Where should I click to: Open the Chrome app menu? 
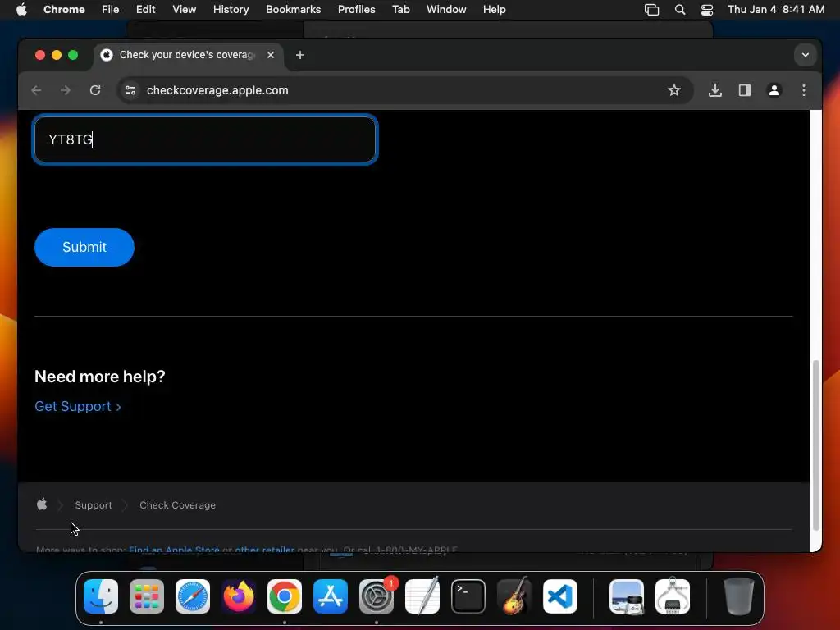[x=64, y=10]
